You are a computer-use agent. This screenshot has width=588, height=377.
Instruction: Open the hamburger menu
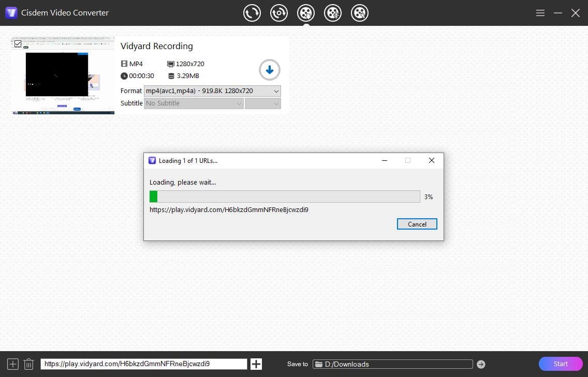[540, 13]
